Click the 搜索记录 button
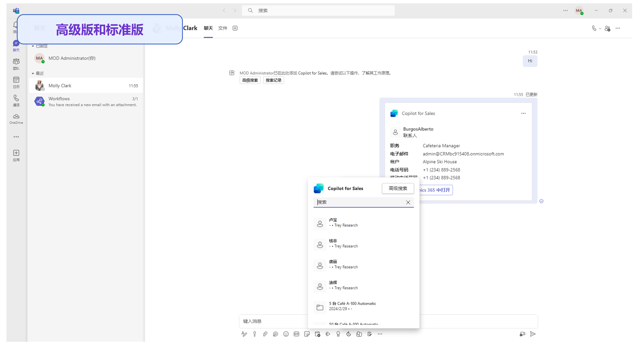The height and width of the screenshot is (364, 638). pyautogui.click(x=273, y=80)
